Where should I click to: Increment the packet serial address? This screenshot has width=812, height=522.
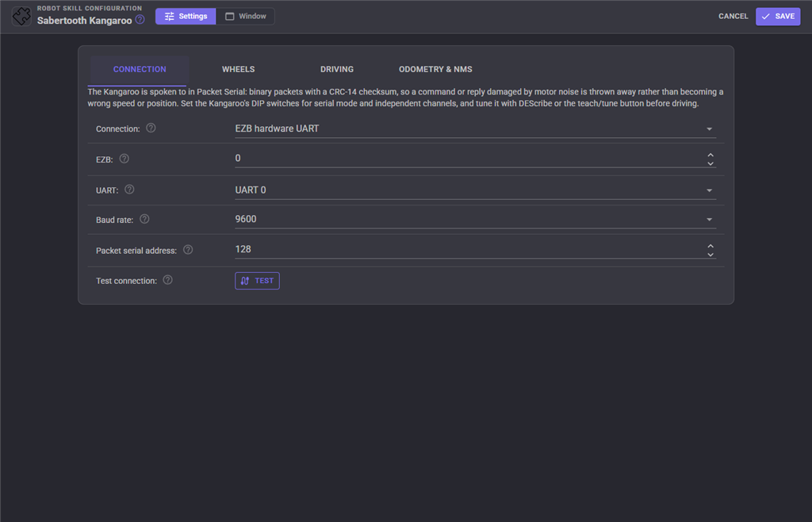[710, 246]
